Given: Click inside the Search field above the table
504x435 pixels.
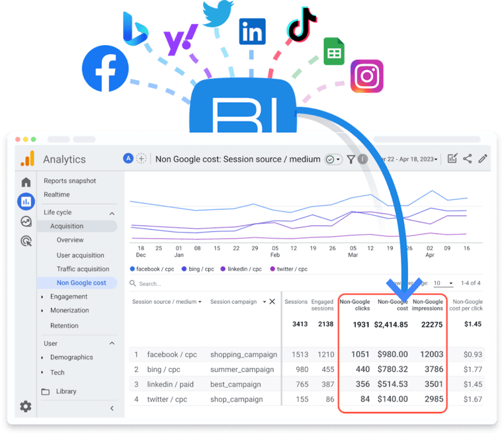Looking at the screenshot, I should point(164,284).
